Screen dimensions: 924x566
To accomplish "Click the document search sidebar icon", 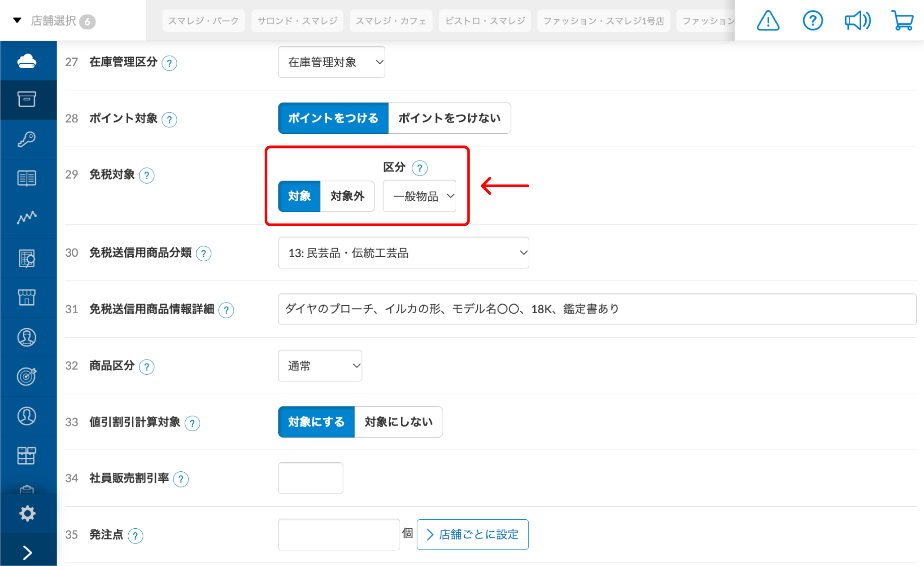I will (x=27, y=258).
